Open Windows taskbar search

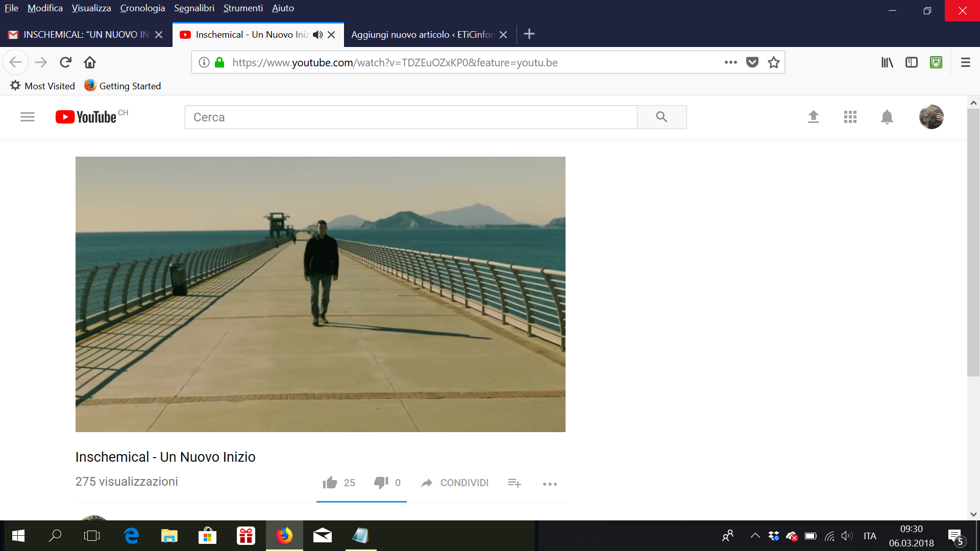coord(55,536)
